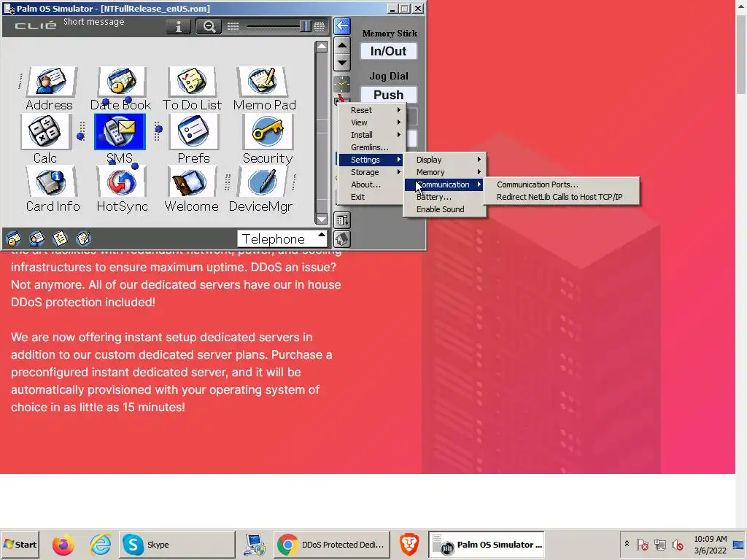Open the About... menu entry
Image resolution: width=747 pixels, height=560 pixels.
[371, 184]
